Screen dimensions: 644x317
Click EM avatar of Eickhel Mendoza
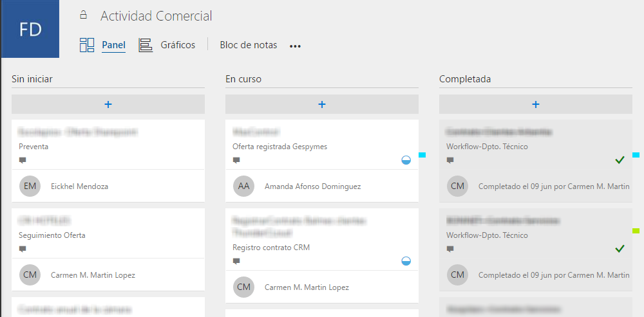(x=30, y=186)
